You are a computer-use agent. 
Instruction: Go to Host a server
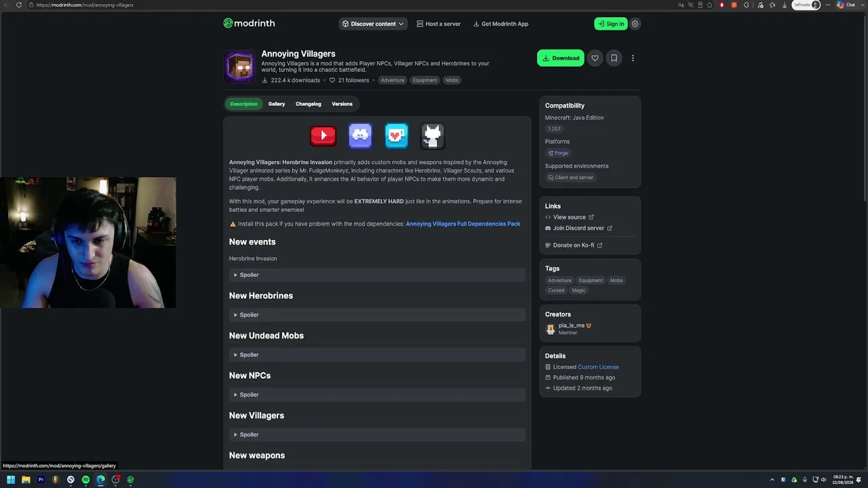click(439, 24)
